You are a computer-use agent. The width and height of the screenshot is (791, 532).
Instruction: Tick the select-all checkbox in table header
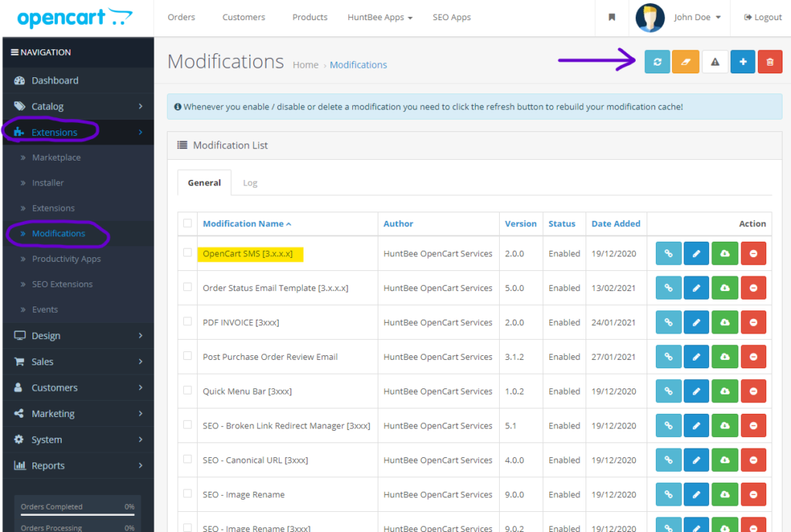(x=187, y=223)
